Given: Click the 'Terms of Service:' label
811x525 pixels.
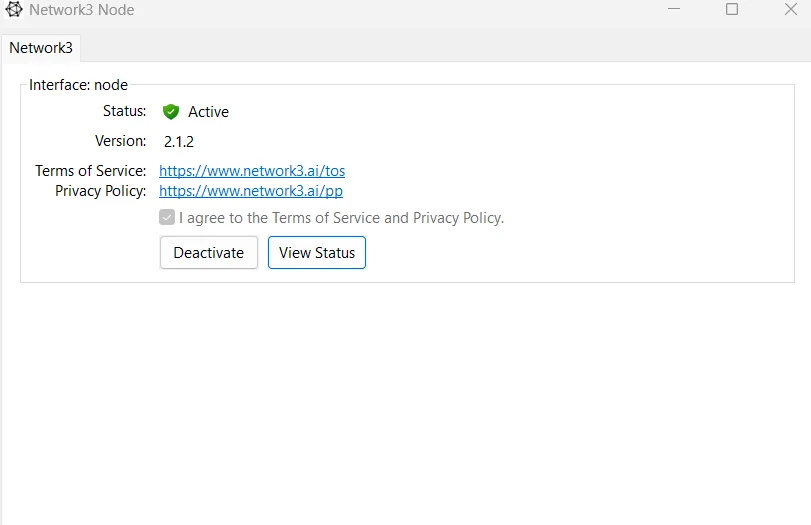Looking at the screenshot, I should [x=91, y=171].
